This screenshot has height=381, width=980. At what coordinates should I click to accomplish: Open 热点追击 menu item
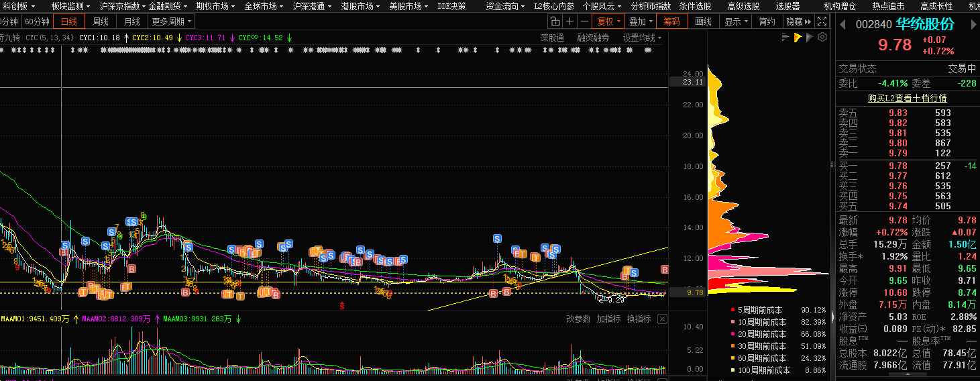coord(888,6)
